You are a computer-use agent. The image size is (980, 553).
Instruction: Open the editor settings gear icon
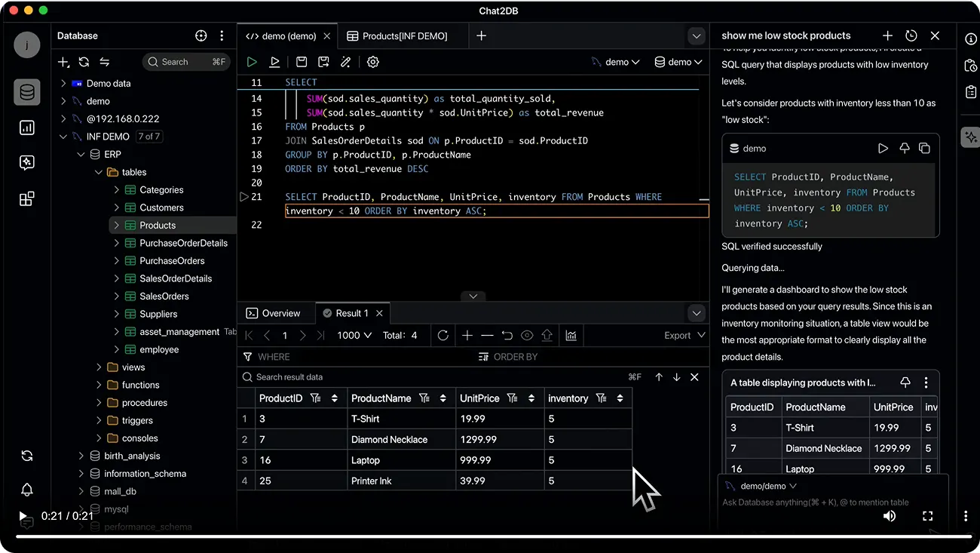tap(373, 62)
